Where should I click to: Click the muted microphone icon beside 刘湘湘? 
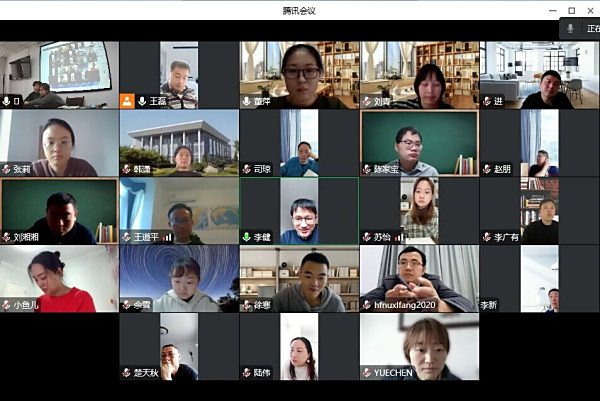[6, 237]
